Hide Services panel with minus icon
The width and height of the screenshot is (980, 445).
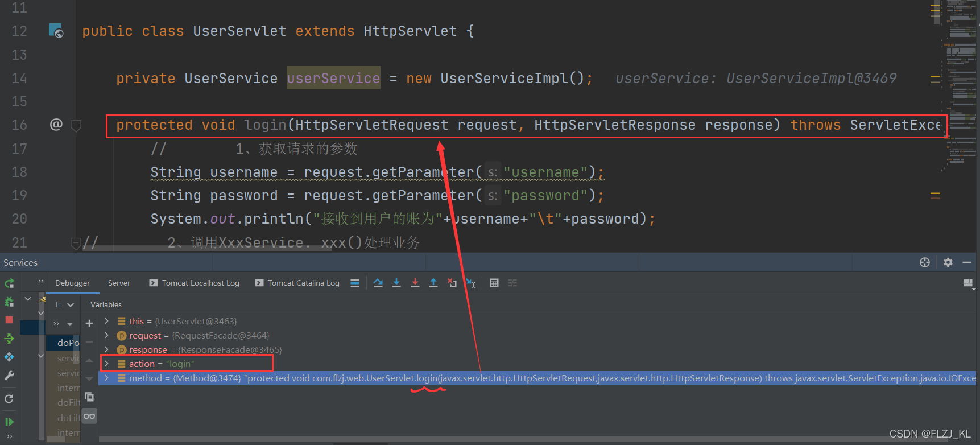pos(967,262)
